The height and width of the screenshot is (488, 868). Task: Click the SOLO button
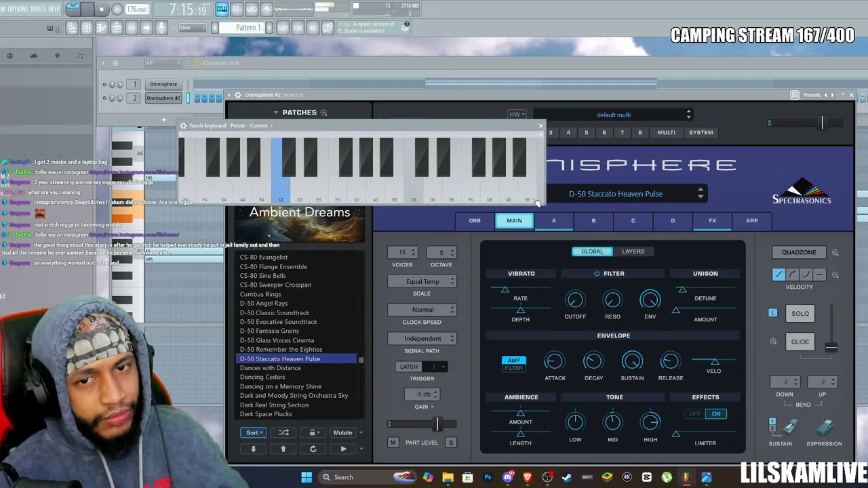800,313
